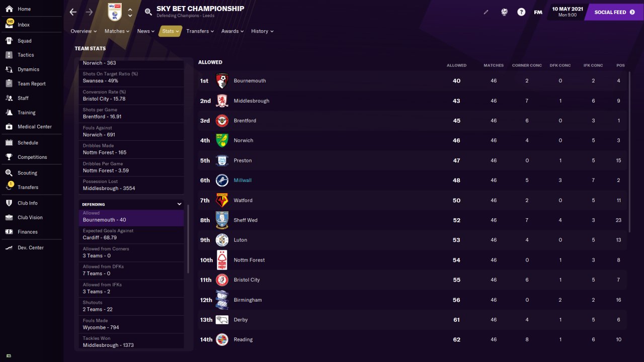Open the help question mark icon
Viewport: 644px width, 362px height.
[x=521, y=12]
